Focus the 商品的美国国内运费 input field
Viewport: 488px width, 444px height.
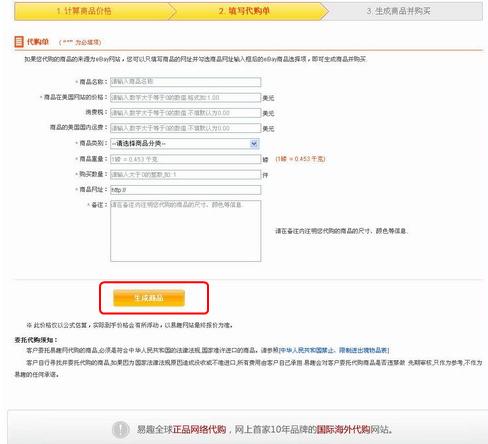click(186, 128)
